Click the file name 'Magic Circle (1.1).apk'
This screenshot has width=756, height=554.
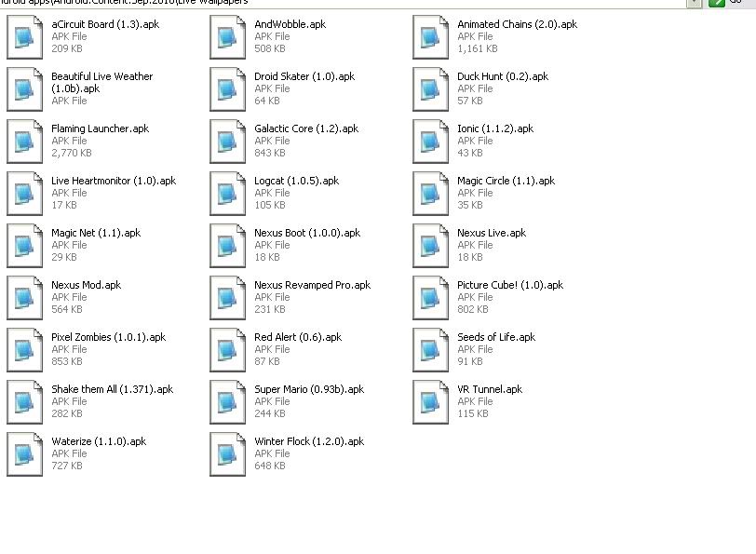[506, 181]
